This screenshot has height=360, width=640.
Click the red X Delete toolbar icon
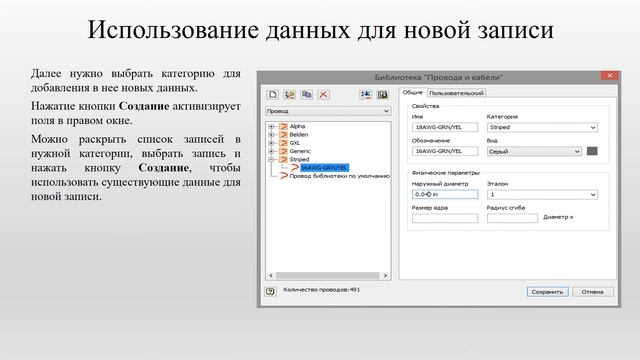(324, 95)
